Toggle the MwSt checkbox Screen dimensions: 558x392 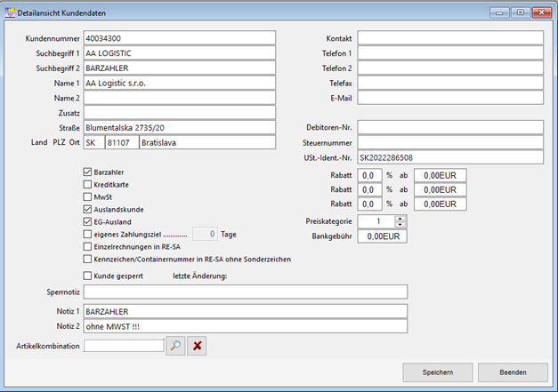click(86, 196)
